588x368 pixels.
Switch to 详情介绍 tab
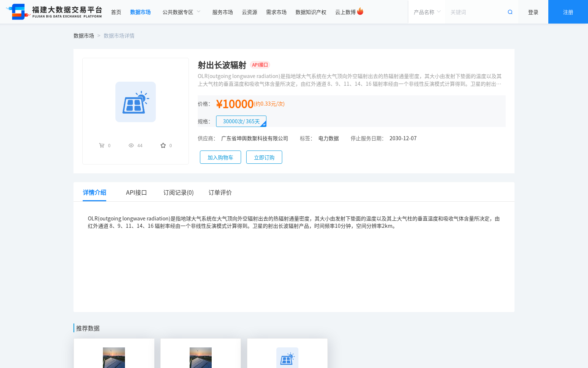click(x=94, y=192)
